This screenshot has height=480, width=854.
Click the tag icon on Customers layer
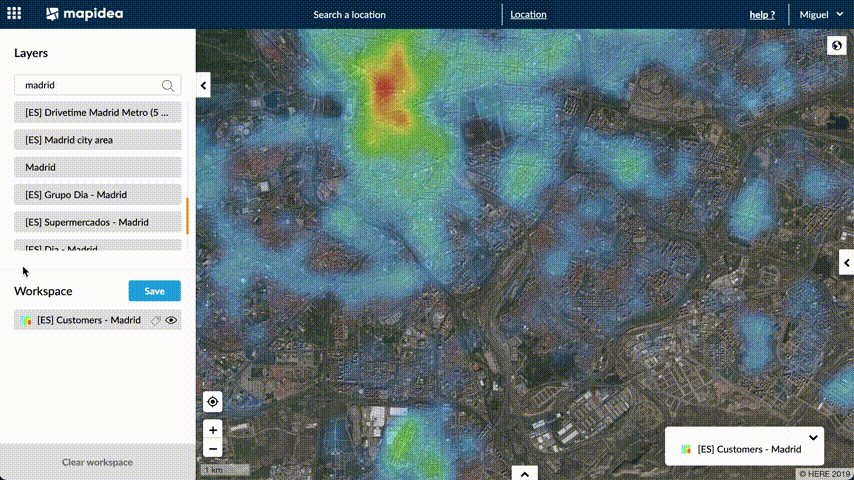[156, 320]
